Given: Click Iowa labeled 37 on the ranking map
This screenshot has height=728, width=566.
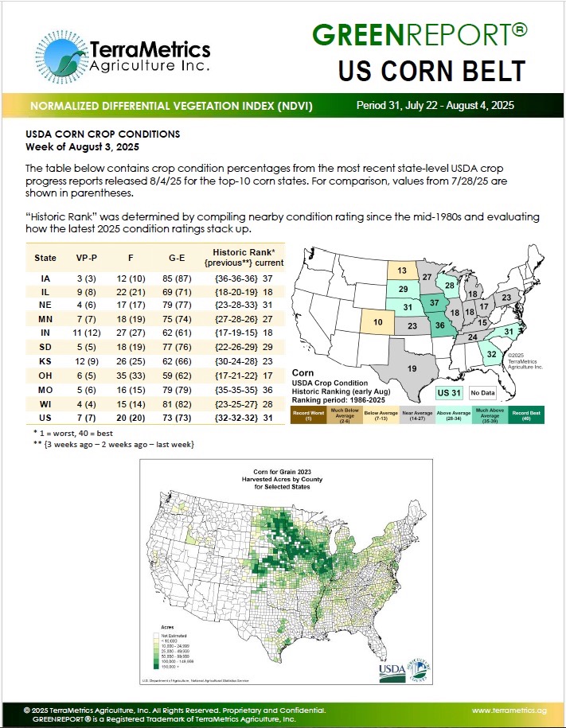Looking at the screenshot, I should pos(435,303).
